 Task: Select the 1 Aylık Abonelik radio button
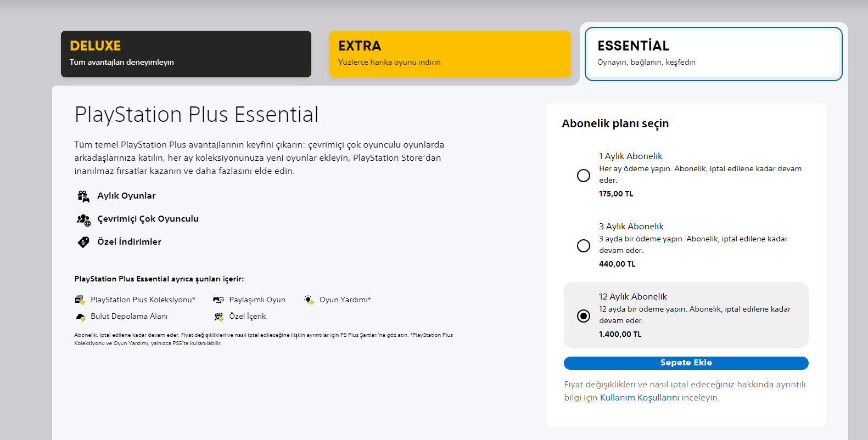coord(584,176)
